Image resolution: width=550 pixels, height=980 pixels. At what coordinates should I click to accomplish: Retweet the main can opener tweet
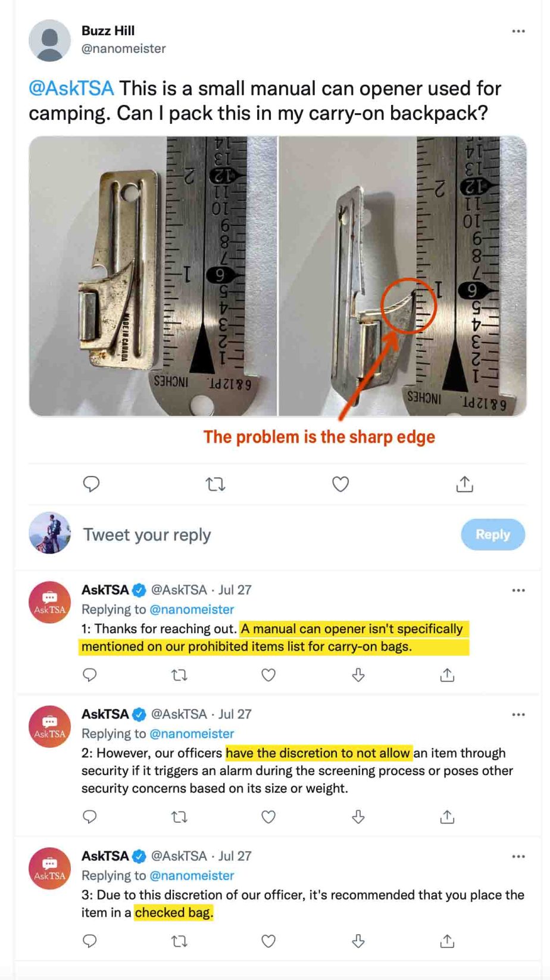(x=215, y=484)
